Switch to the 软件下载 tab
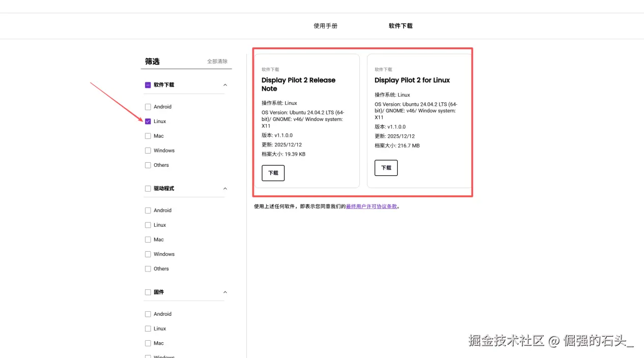Image resolution: width=644 pixels, height=358 pixels. [401, 26]
